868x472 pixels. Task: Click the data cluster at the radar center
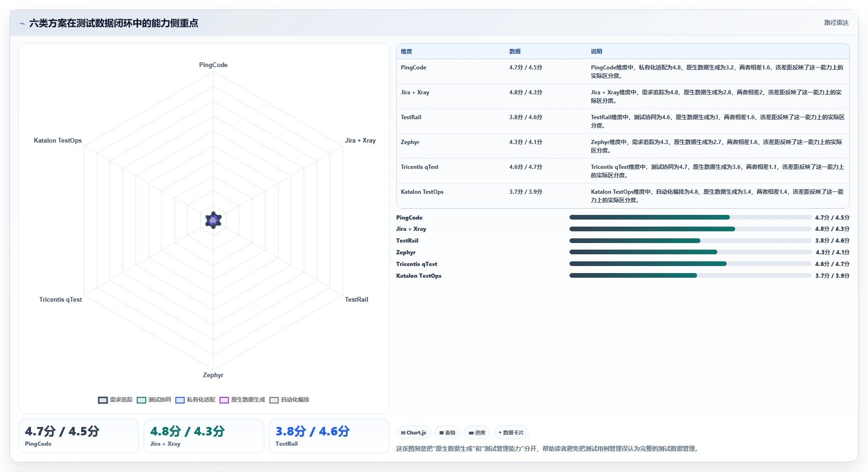213,220
